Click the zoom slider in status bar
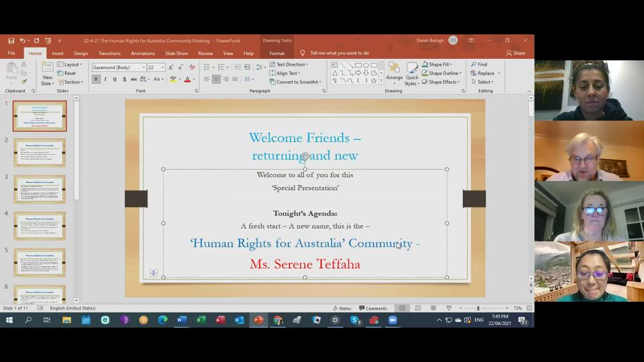 click(478, 308)
